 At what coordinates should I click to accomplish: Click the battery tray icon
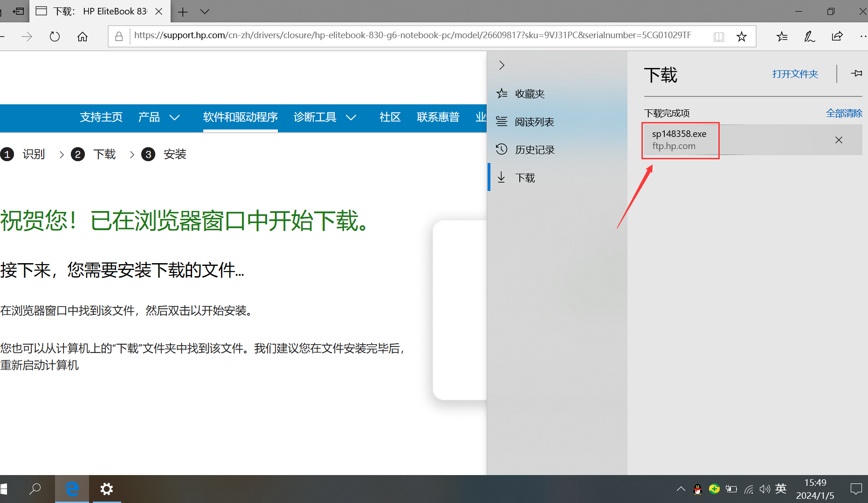click(x=731, y=489)
